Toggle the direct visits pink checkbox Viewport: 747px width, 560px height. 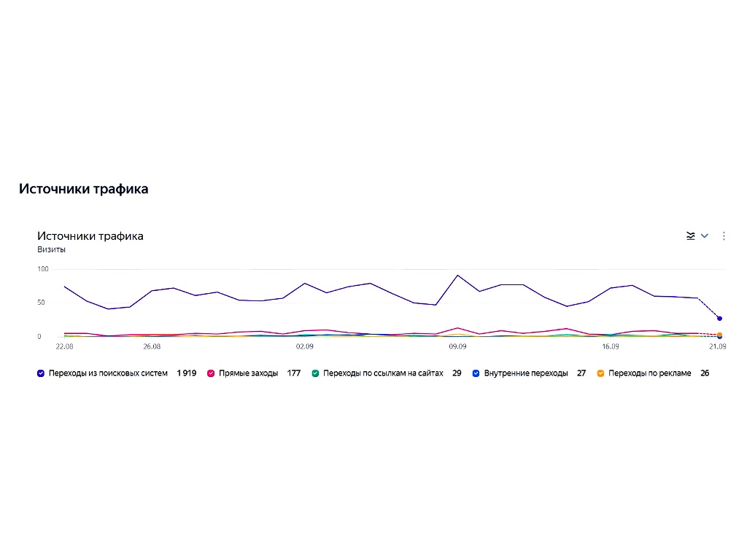coord(211,373)
